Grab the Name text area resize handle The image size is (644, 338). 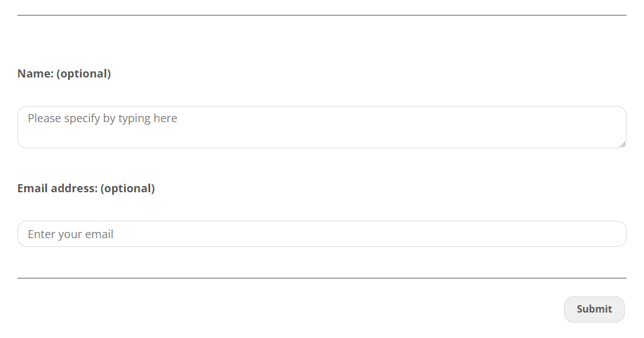622,144
